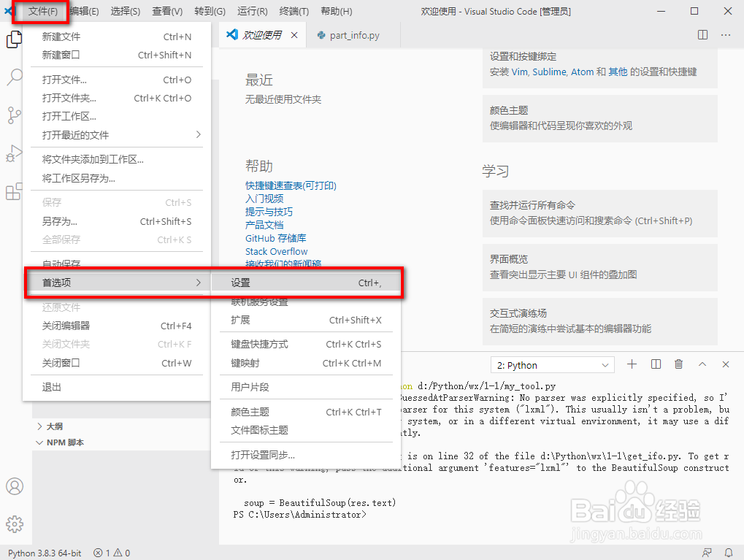This screenshot has width=744, height=560.
Task: Select 文件图标主题 submenu entry
Action: pyautogui.click(x=306, y=431)
